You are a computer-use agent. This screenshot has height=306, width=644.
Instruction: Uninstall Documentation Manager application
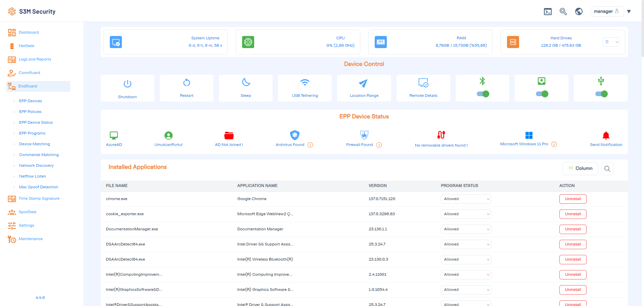pyautogui.click(x=573, y=229)
